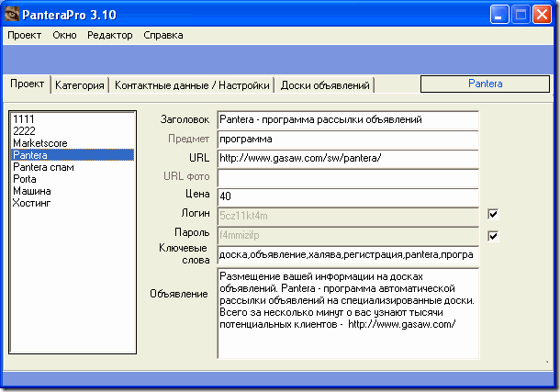The image size is (560, 392).
Task: Select the Машина project
Action: [73, 191]
